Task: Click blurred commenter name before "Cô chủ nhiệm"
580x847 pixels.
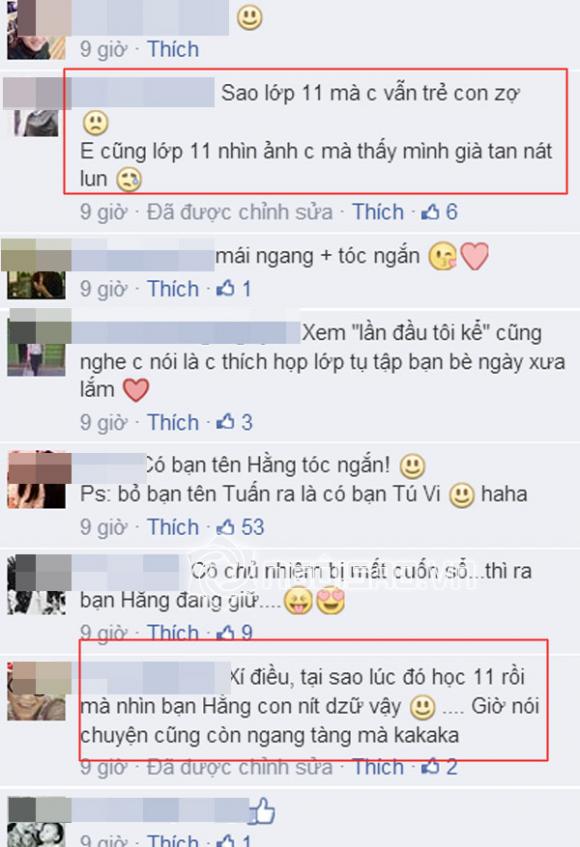Action: (x=130, y=570)
